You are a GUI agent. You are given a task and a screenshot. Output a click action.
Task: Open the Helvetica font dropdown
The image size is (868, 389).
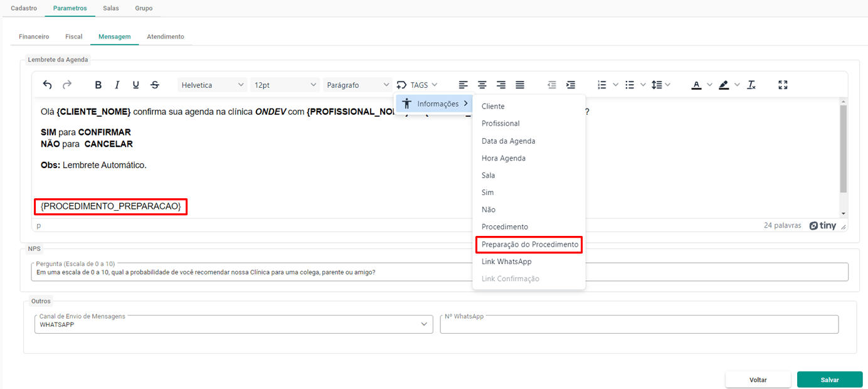pos(213,85)
